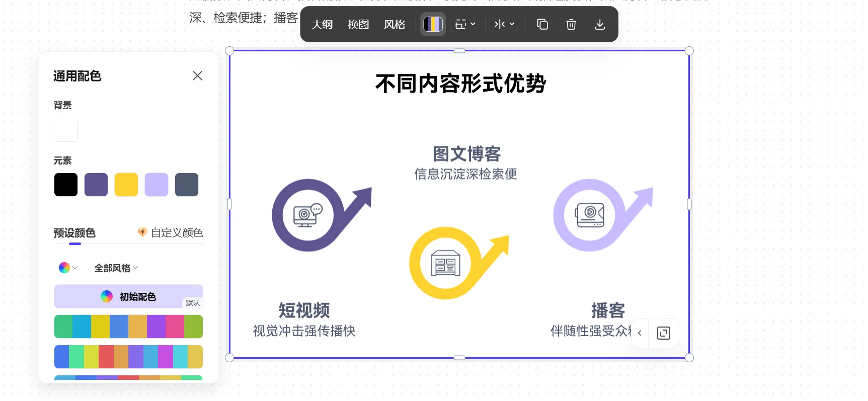Click the color palette icon in toolbar

click(x=433, y=24)
